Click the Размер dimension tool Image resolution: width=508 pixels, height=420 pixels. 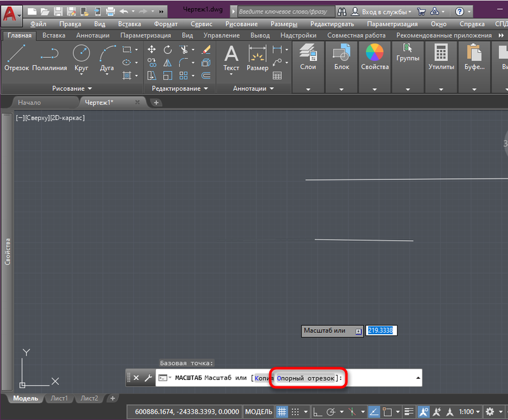pyautogui.click(x=257, y=57)
